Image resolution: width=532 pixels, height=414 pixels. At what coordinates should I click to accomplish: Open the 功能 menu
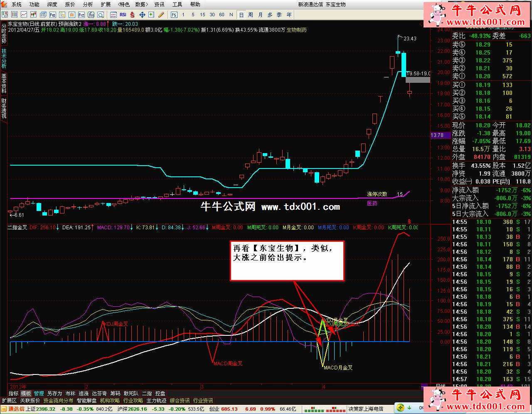coord(34,5)
